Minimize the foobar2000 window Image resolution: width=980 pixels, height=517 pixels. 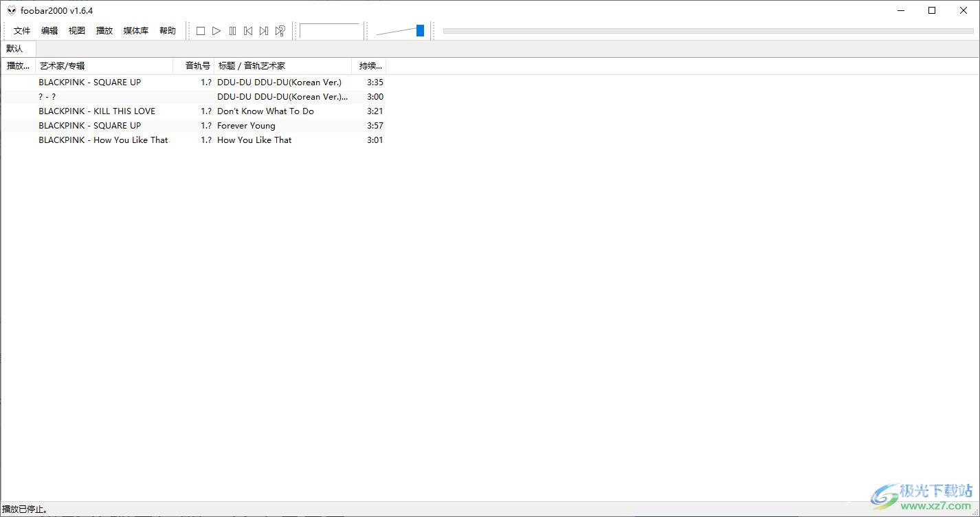(901, 10)
